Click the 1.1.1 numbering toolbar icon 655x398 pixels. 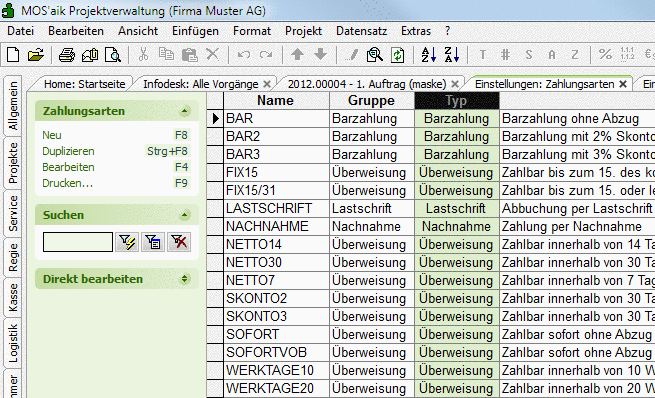click(x=627, y=54)
